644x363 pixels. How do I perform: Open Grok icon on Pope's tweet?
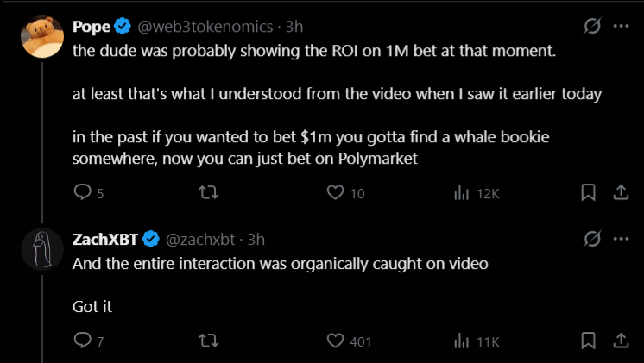pos(592,27)
